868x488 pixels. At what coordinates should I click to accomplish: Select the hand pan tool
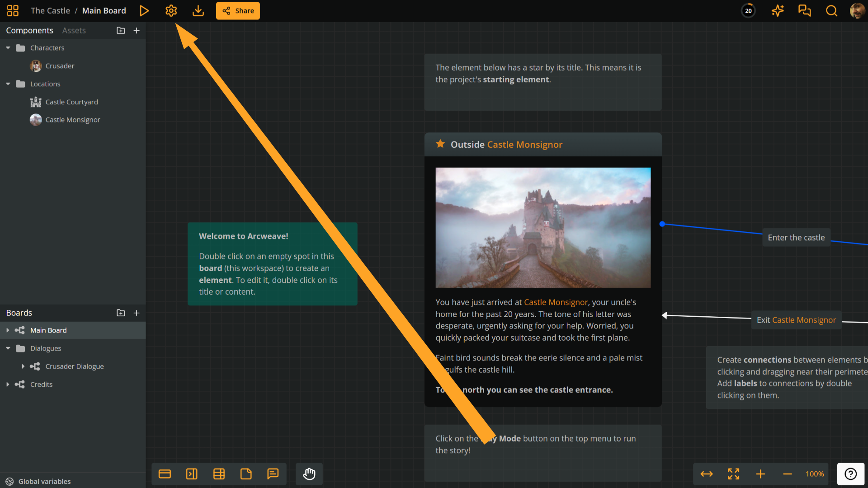[x=309, y=474]
